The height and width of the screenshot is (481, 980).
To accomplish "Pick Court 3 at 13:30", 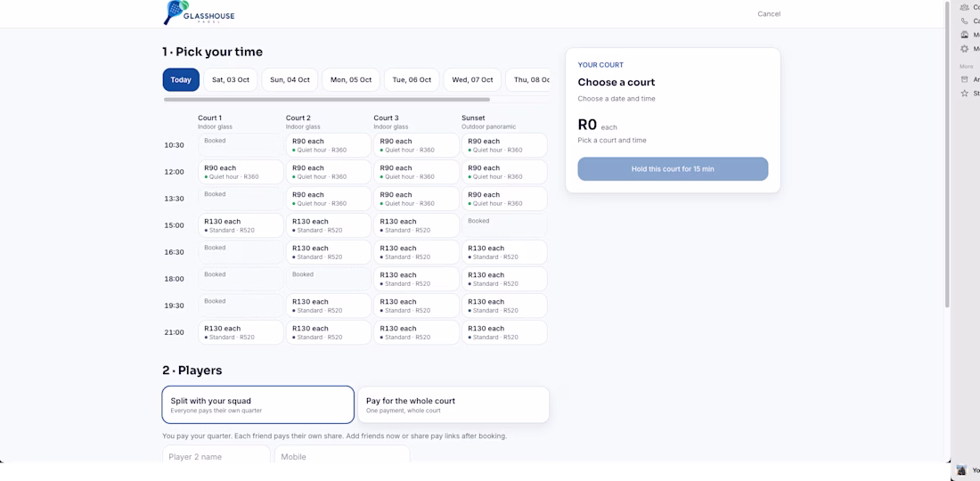I will 416,199.
